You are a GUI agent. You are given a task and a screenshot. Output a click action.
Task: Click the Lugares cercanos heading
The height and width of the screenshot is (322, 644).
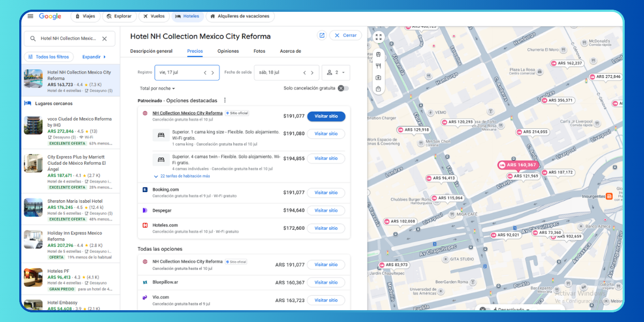pos(54,104)
